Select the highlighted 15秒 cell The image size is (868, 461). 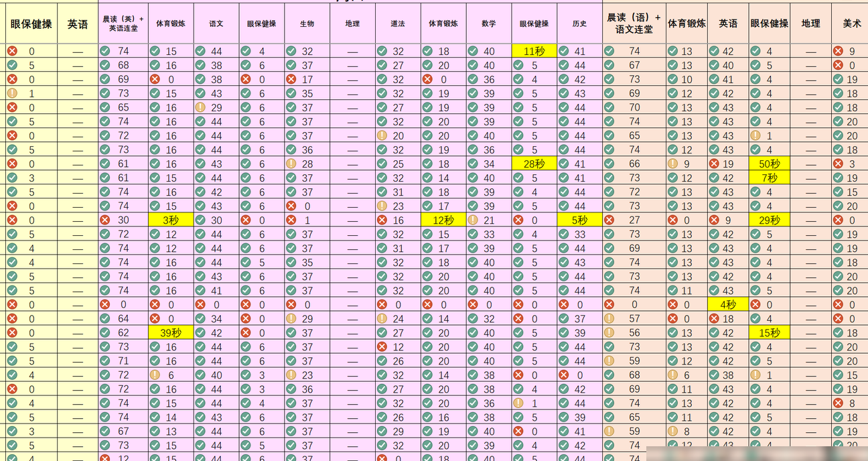pos(769,332)
